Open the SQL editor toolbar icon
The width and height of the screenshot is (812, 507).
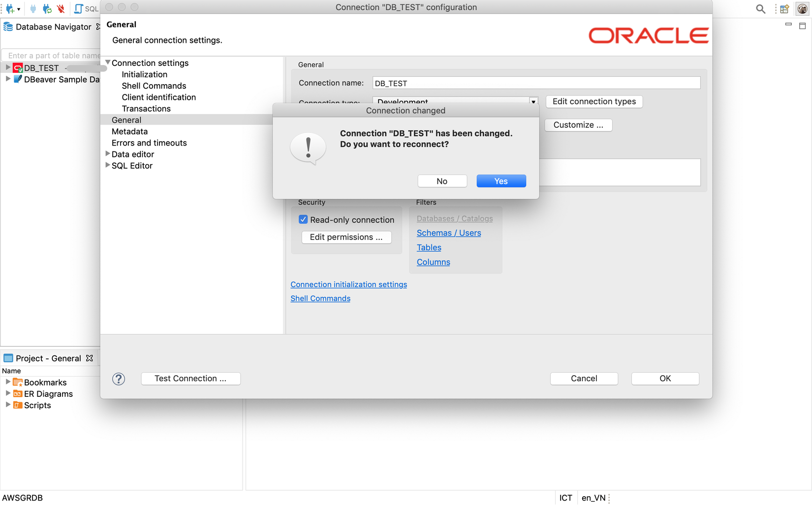pyautogui.click(x=79, y=8)
